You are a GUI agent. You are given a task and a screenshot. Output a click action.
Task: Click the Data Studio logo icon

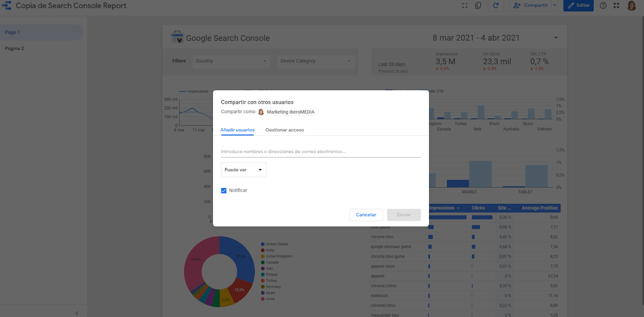coord(6,6)
